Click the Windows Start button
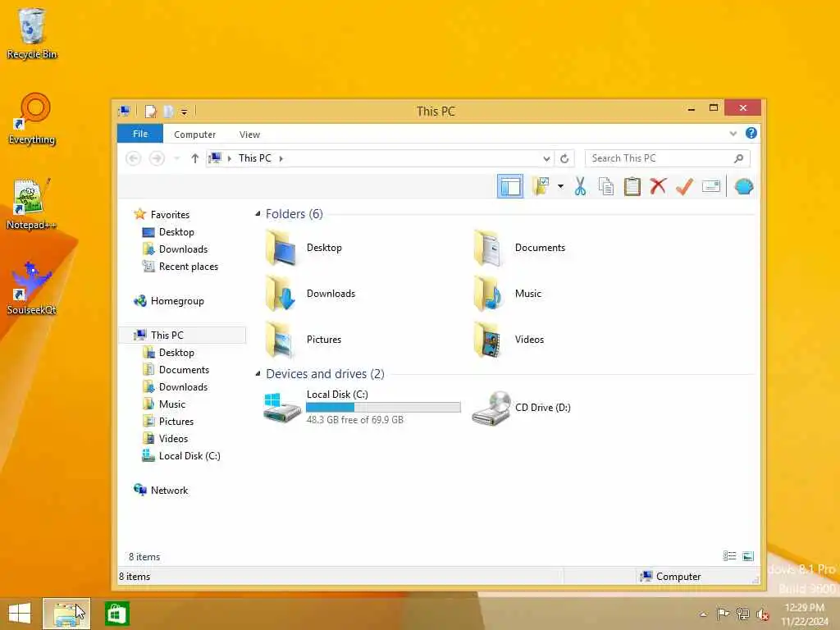 tap(20, 614)
